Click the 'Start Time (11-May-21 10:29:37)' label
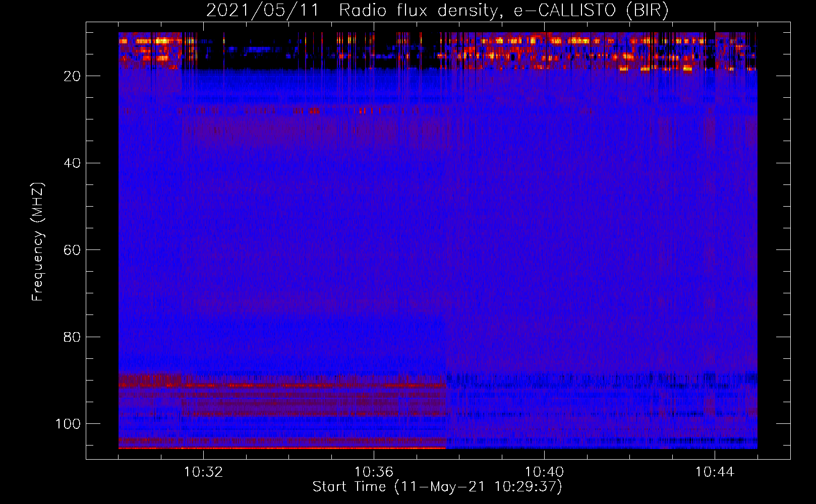816x504 pixels. (437, 487)
